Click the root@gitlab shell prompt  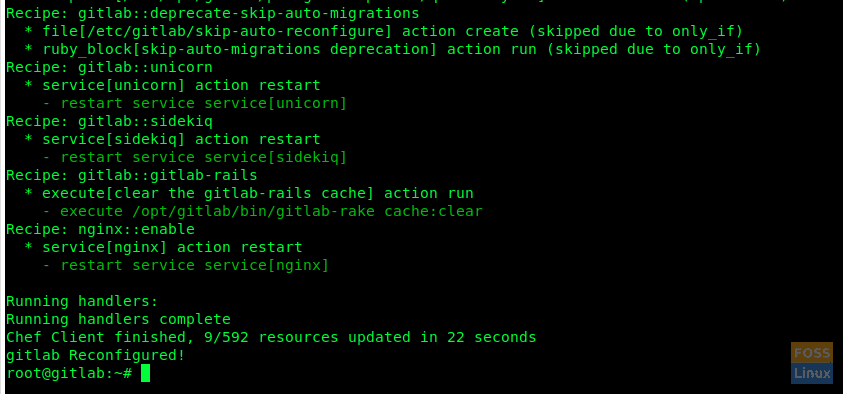[x=69, y=373]
